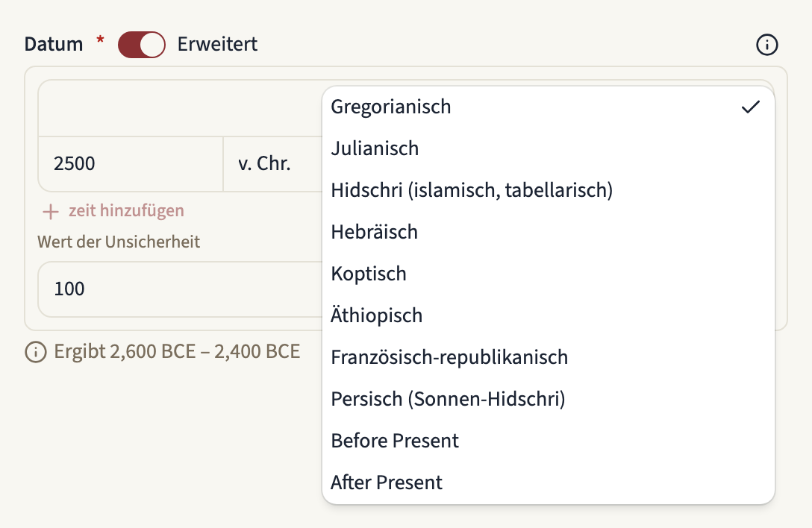Click the year field containing 2500
The width and height of the screenshot is (812, 528).
tap(131, 164)
